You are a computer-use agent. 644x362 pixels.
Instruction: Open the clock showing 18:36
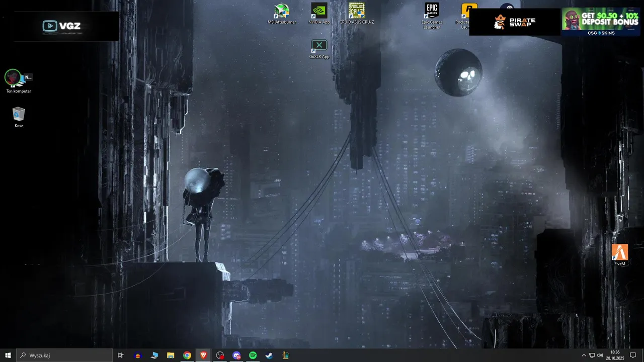pos(615,355)
